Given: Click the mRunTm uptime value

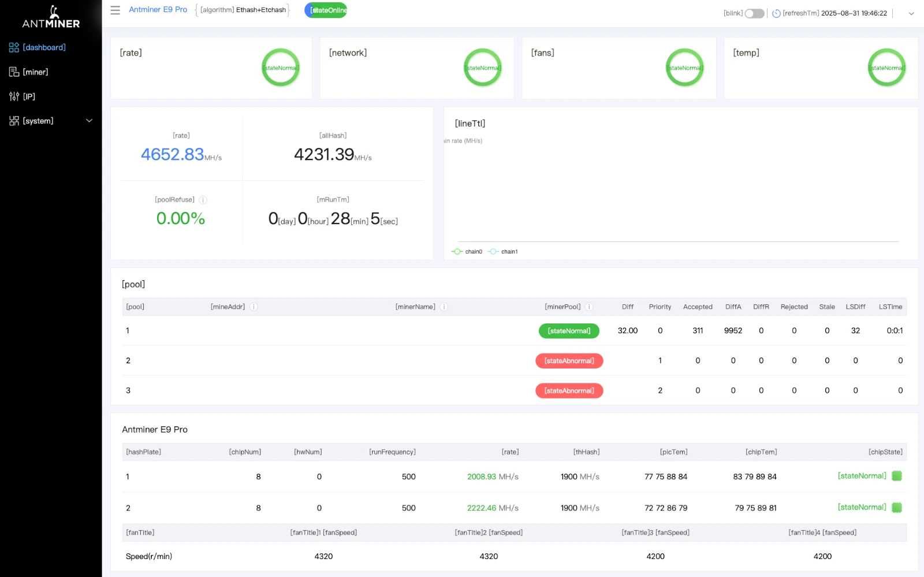Looking at the screenshot, I should pyautogui.click(x=333, y=219).
